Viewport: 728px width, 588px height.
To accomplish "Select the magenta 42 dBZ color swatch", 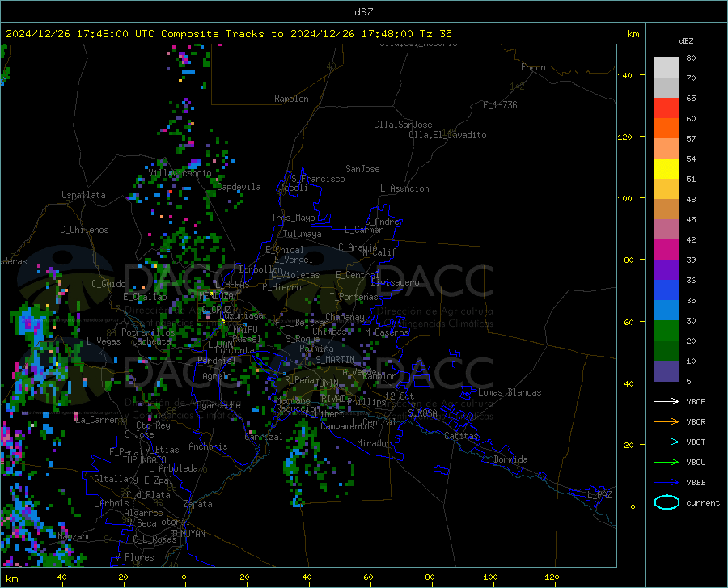I will click(667, 250).
